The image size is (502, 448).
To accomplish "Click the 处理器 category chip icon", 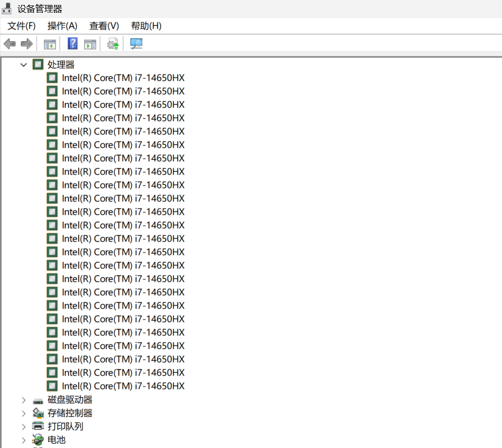I will pos(38,64).
